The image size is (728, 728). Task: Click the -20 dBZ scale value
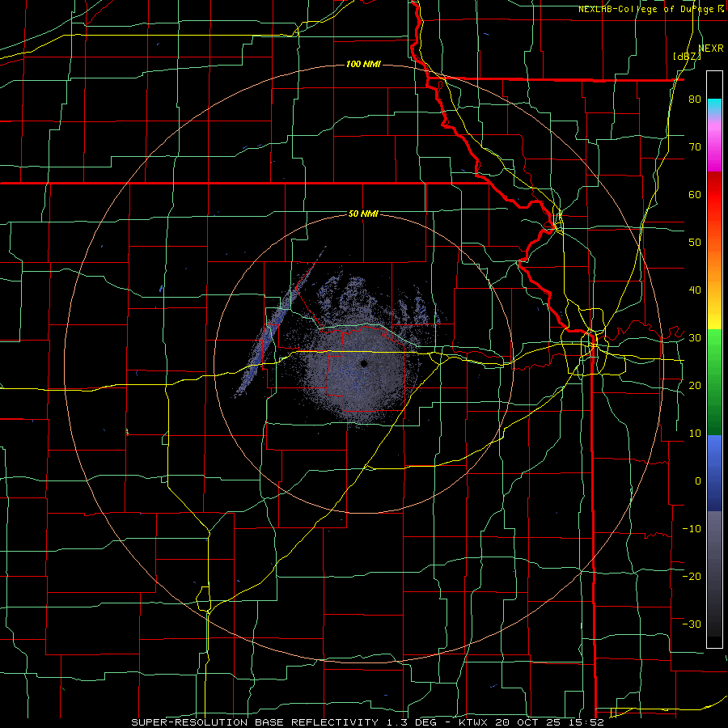point(692,576)
